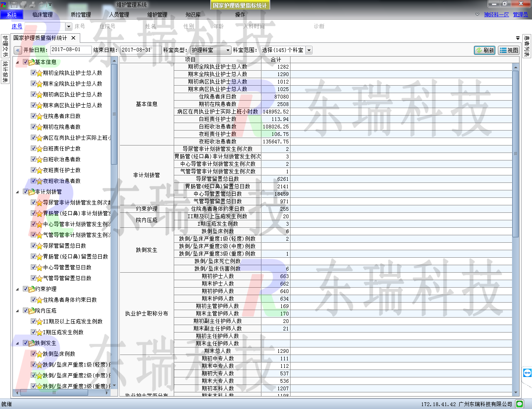Click folder icon of 跌倒发生 node
The width and height of the screenshot is (532, 409).
tap(32, 343)
